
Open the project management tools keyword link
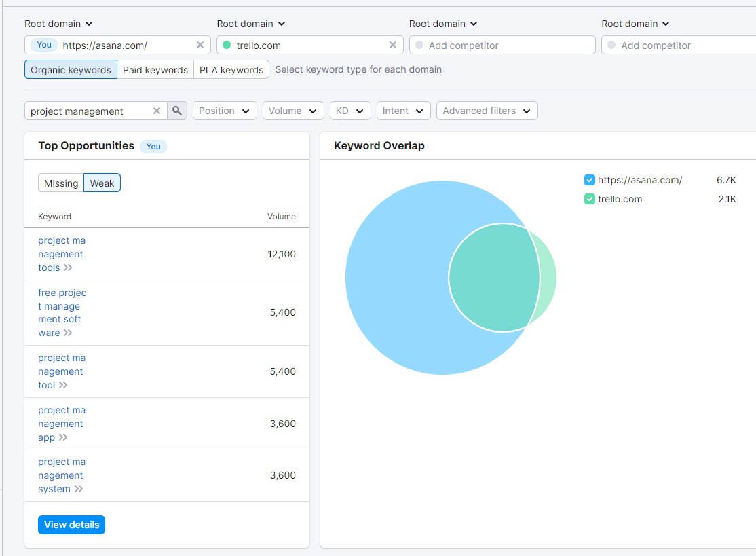tap(62, 254)
